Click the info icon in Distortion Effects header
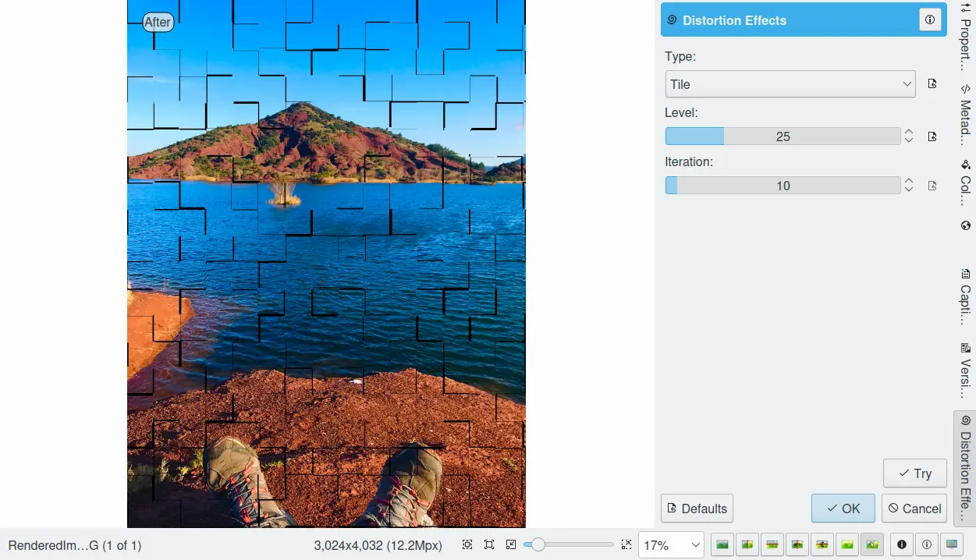This screenshot has height=560, width=976. point(929,20)
